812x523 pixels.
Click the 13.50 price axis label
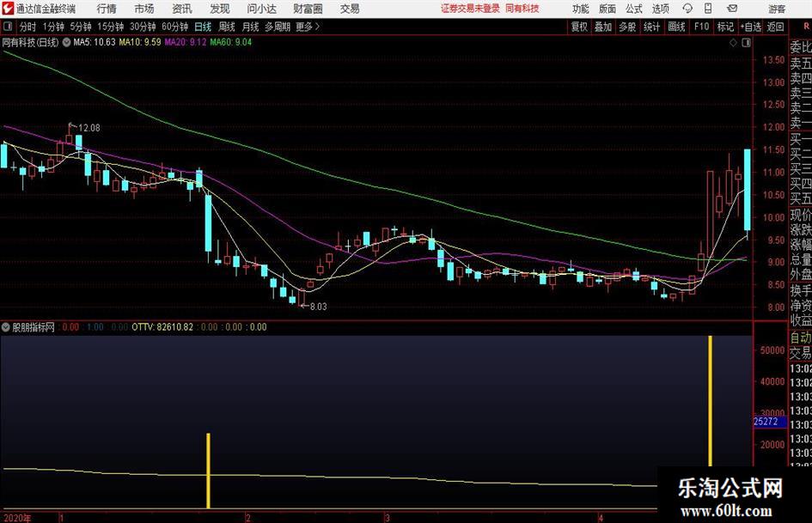pos(773,60)
